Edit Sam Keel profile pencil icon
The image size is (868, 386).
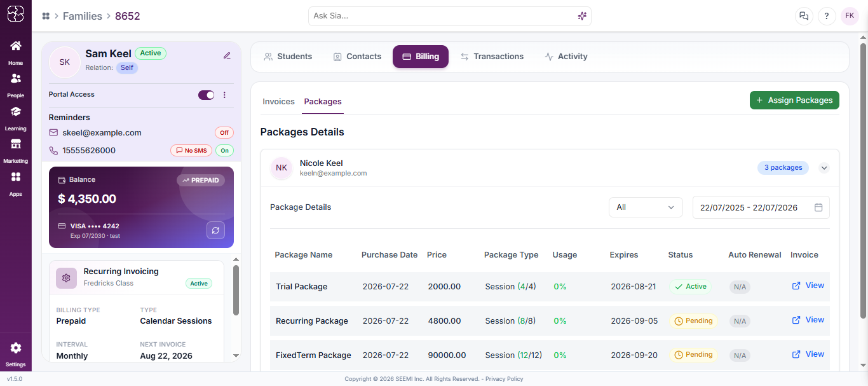(x=227, y=55)
